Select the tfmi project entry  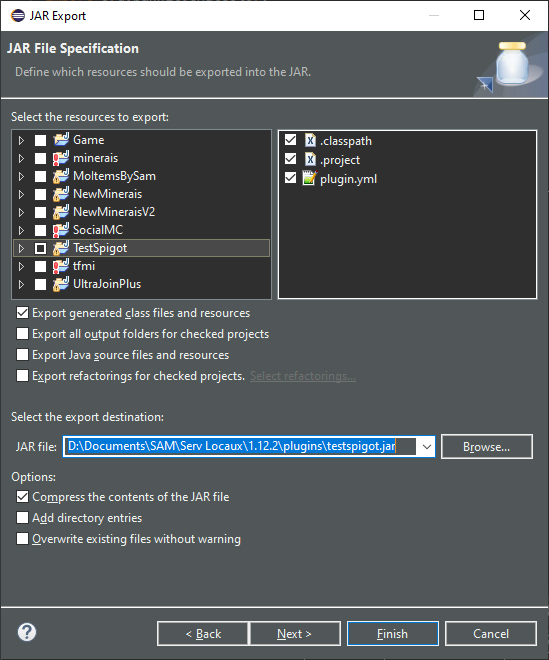tap(84, 266)
